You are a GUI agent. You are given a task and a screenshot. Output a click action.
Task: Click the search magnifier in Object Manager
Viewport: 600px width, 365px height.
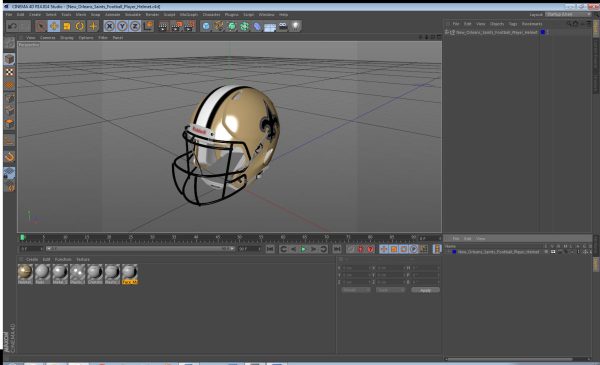pos(569,24)
